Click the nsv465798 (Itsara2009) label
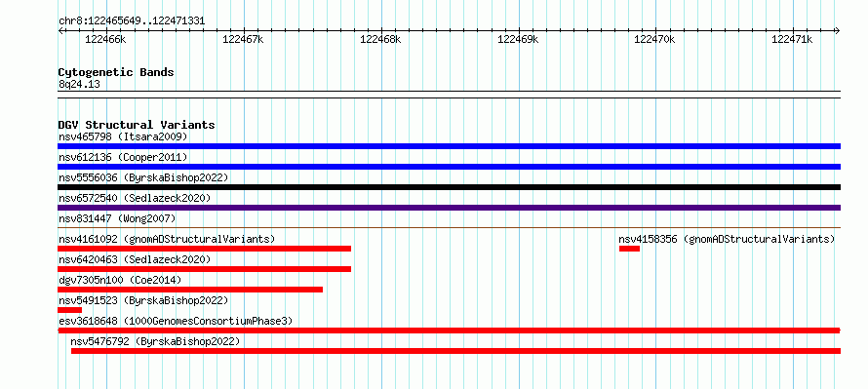Image resolution: width=868 pixels, height=389 pixels. 124,136
